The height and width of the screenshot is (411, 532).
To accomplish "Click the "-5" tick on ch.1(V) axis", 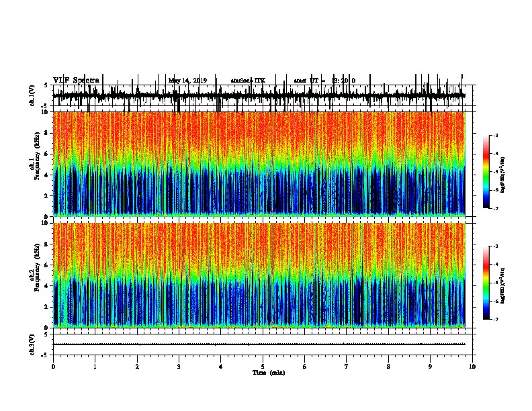I will [45, 107].
